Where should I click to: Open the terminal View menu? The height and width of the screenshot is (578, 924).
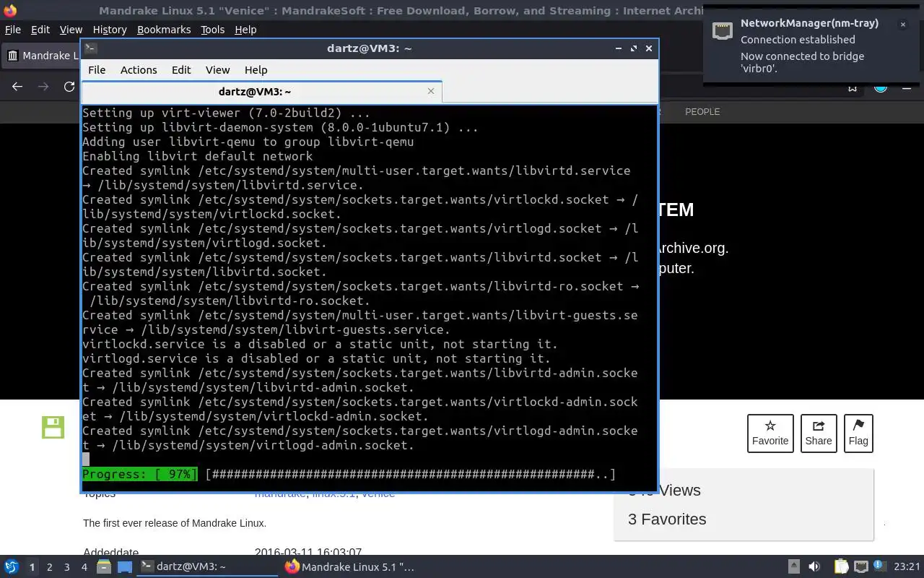tap(217, 70)
